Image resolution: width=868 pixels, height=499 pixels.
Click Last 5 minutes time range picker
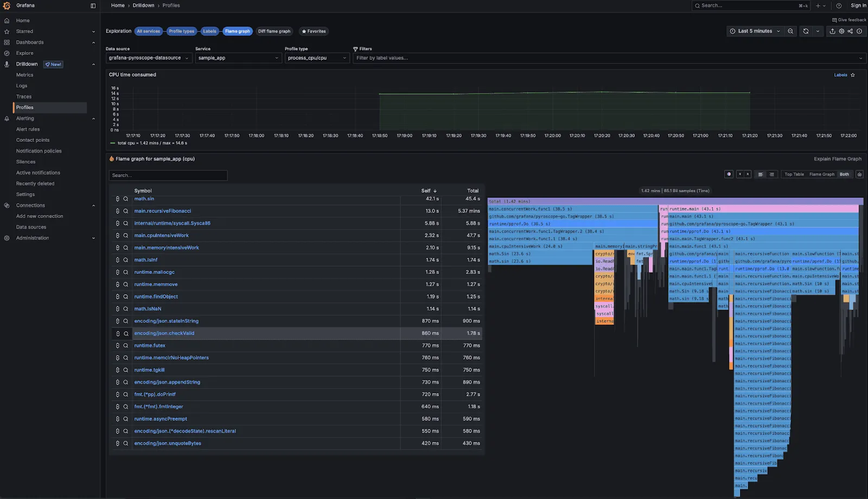754,31
